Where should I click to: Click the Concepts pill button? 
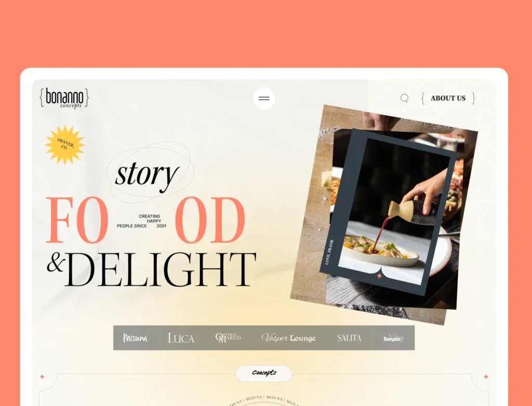tap(264, 373)
